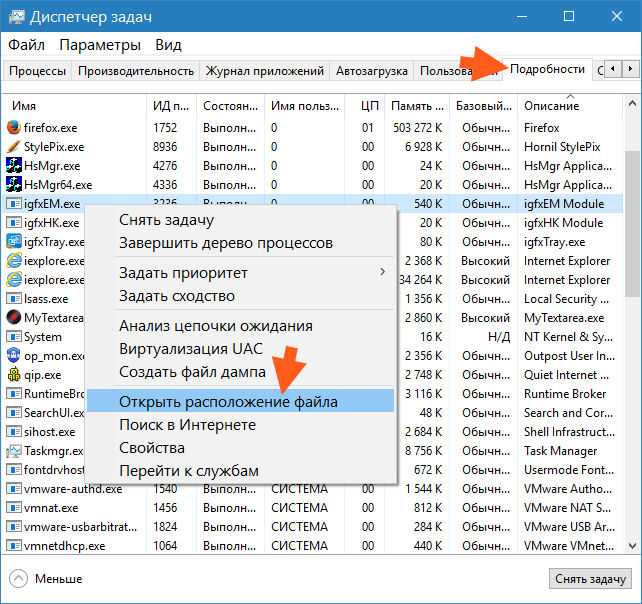Viewport: 642px width, 604px height.
Task: Click the lsass.exe process icon
Action: 14,299
